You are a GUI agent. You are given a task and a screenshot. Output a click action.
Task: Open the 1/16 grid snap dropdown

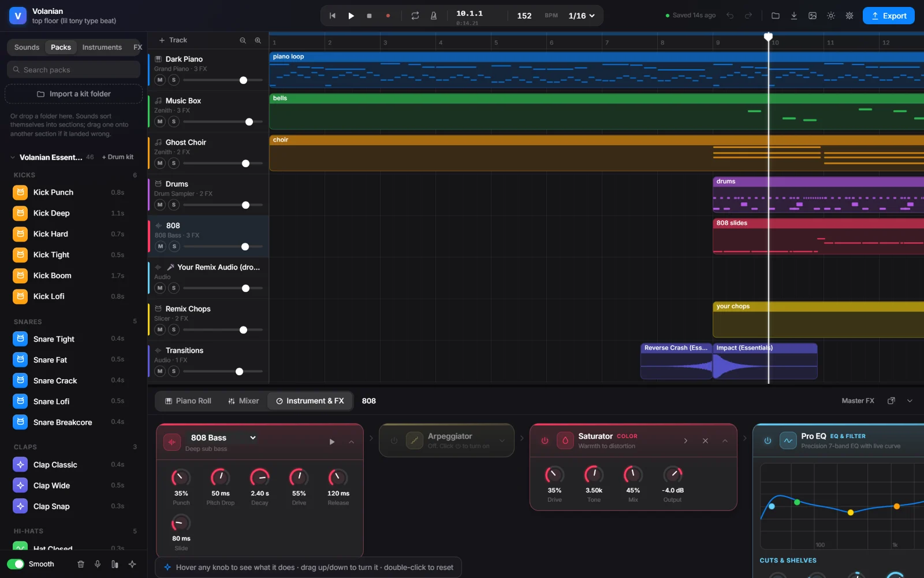point(582,16)
